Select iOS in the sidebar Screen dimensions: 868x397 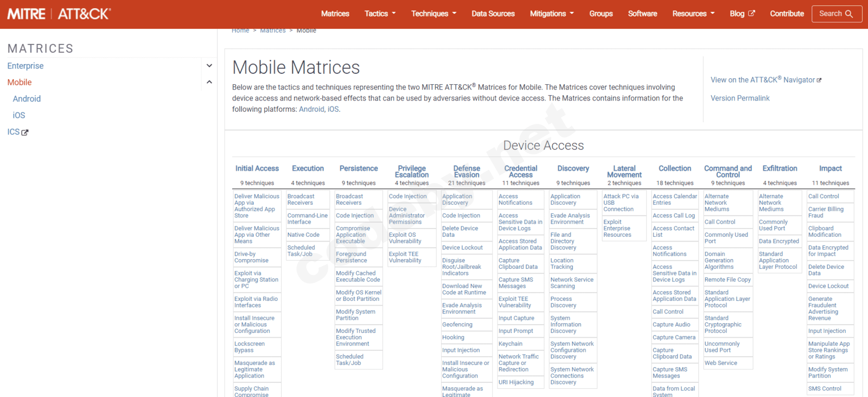(19, 115)
